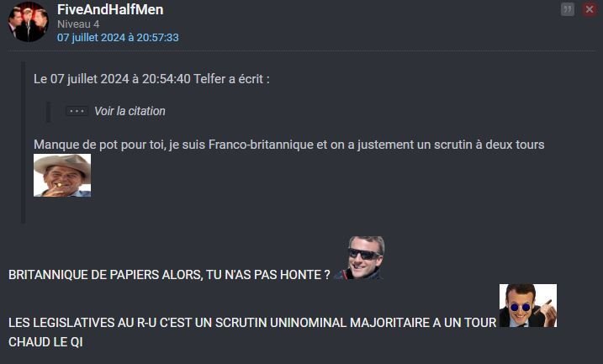The width and height of the screenshot is (603, 364).
Task: Open the cowboy hat smoking man sticker
Action: pyautogui.click(x=62, y=175)
